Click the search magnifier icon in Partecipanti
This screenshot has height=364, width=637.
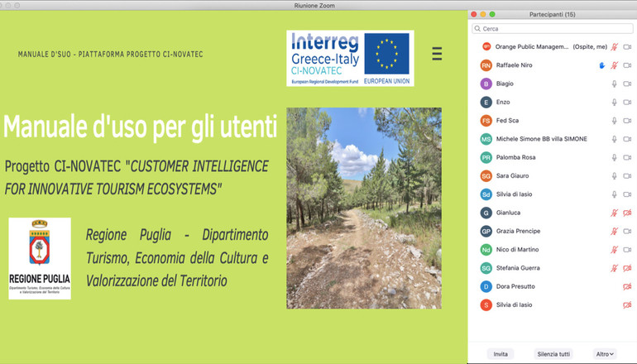[477, 28]
